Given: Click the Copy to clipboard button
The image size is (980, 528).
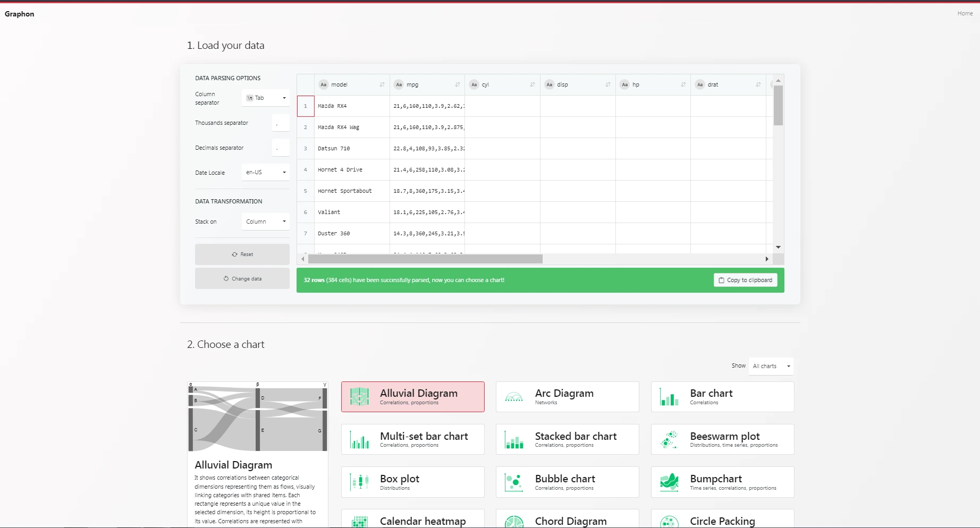Looking at the screenshot, I should click(x=745, y=280).
